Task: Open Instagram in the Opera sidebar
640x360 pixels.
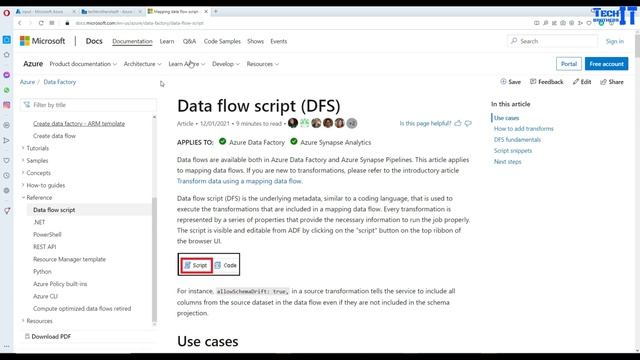Action: click(7, 105)
